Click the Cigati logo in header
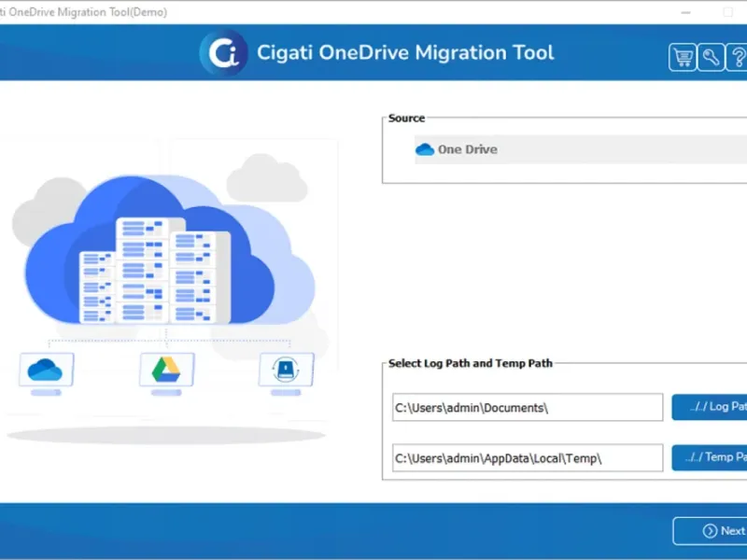Image resolution: width=747 pixels, height=560 pixels. [223, 52]
